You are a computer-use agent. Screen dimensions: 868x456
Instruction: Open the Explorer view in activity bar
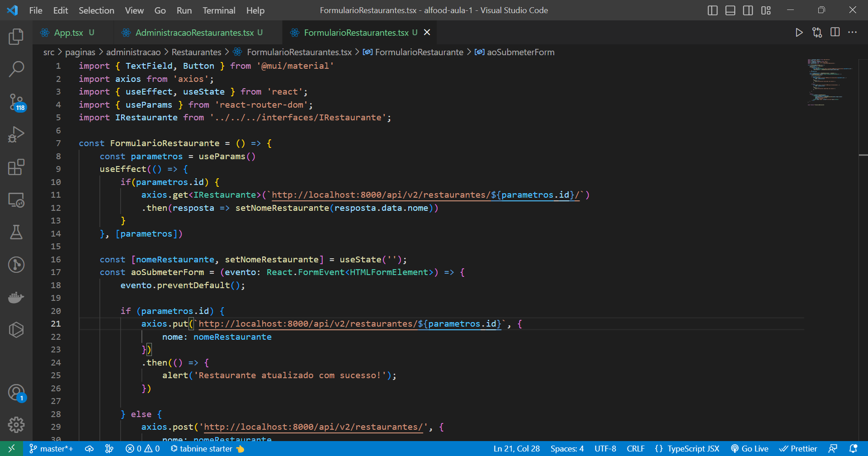[x=16, y=37]
